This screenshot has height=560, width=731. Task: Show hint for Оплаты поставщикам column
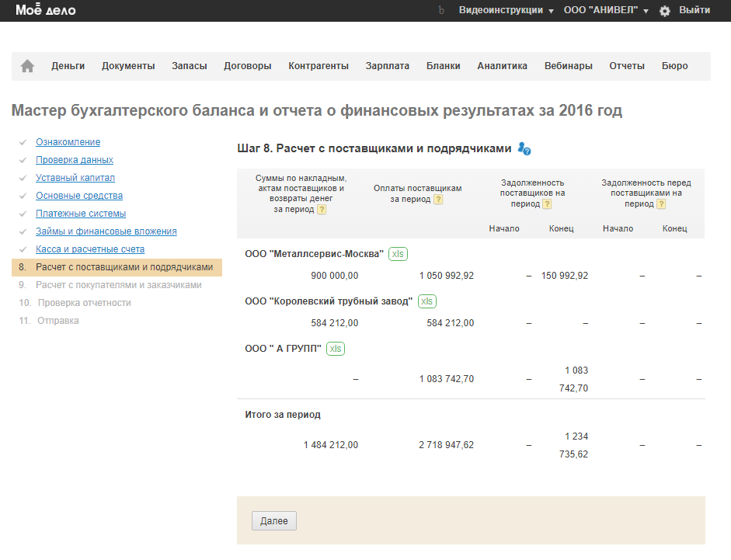(438, 200)
